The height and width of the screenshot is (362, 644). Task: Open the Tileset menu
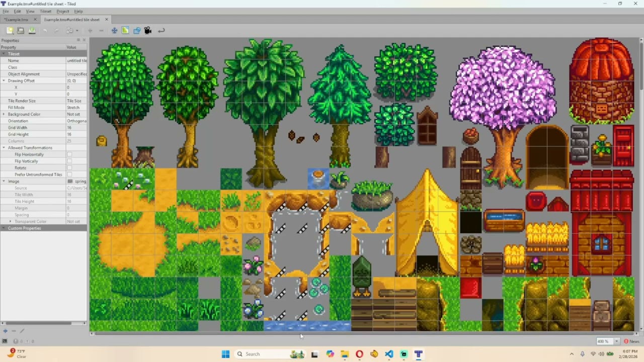point(45,11)
